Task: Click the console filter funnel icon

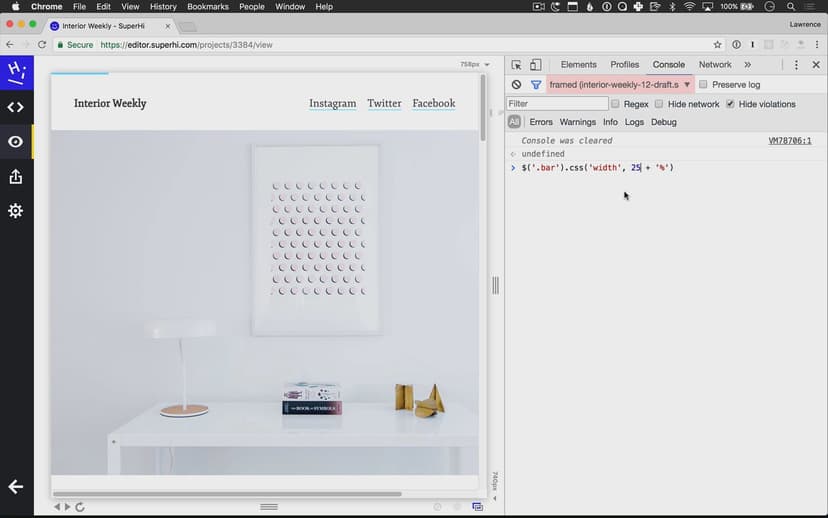Action: [536, 85]
